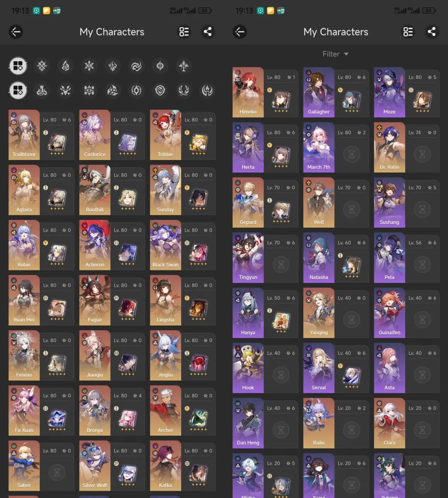Screen dimensions: 448x498
Task: Expand the Filter dropdown
Action: [x=335, y=54]
